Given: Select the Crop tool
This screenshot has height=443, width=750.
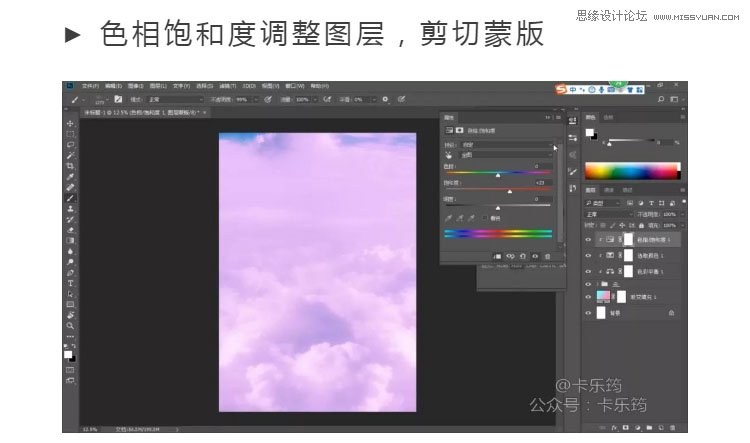Looking at the screenshot, I should pyautogui.click(x=70, y=165).
